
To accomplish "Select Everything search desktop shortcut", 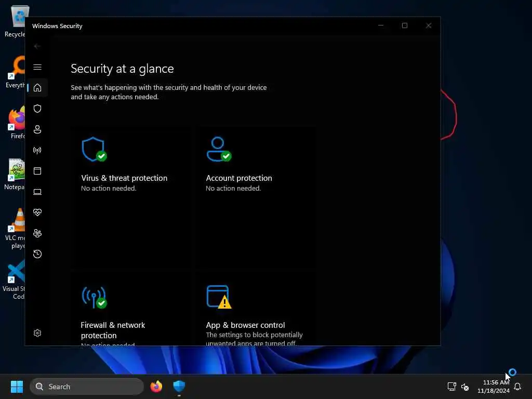I will 15,72.
